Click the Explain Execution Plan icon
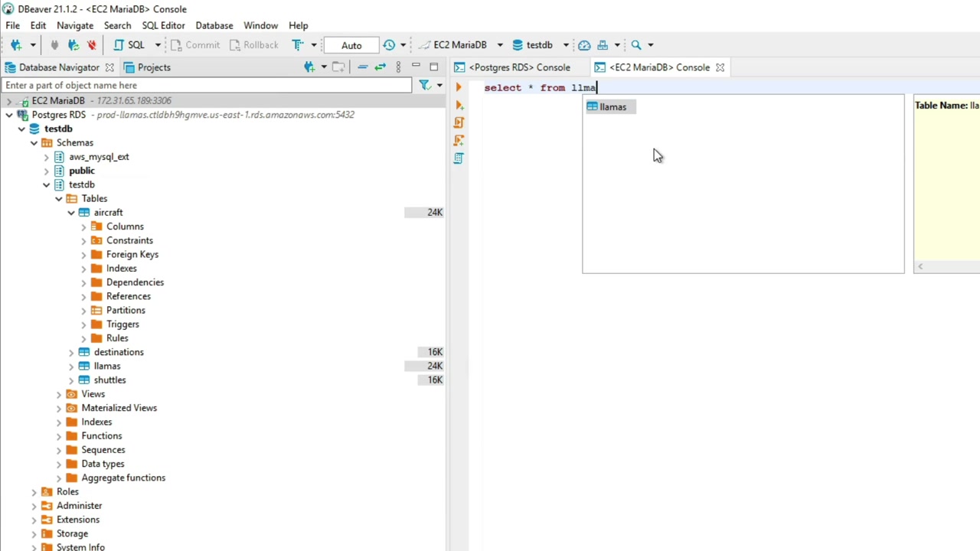The height and width of the screenshot is (551, 980). coord(459,158)
